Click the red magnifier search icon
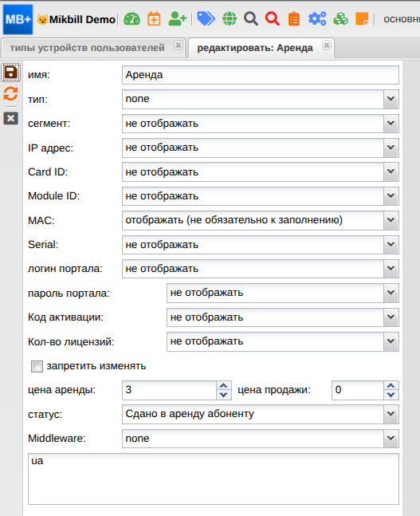 (x=273, y=19)
